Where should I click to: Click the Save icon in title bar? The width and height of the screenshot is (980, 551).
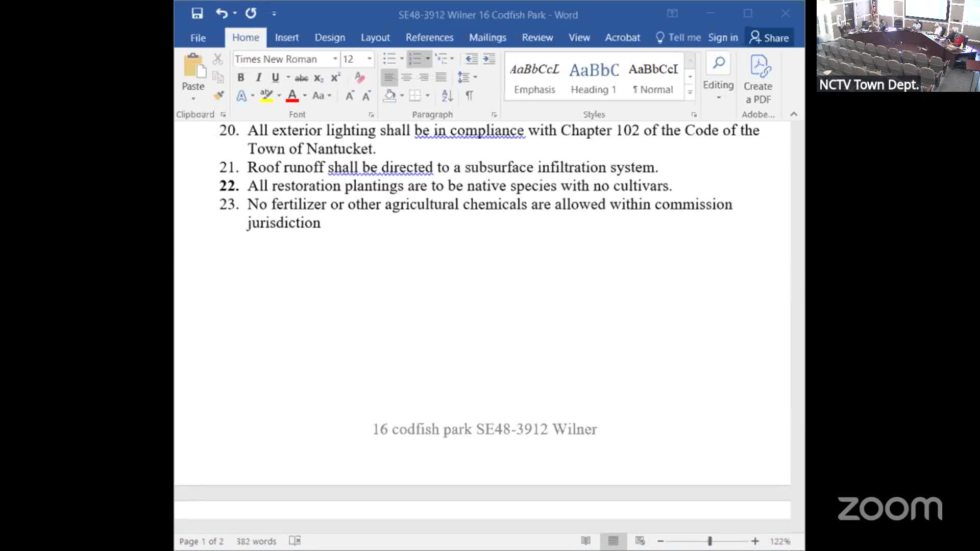pyautogui.click(x=197, y=14)
